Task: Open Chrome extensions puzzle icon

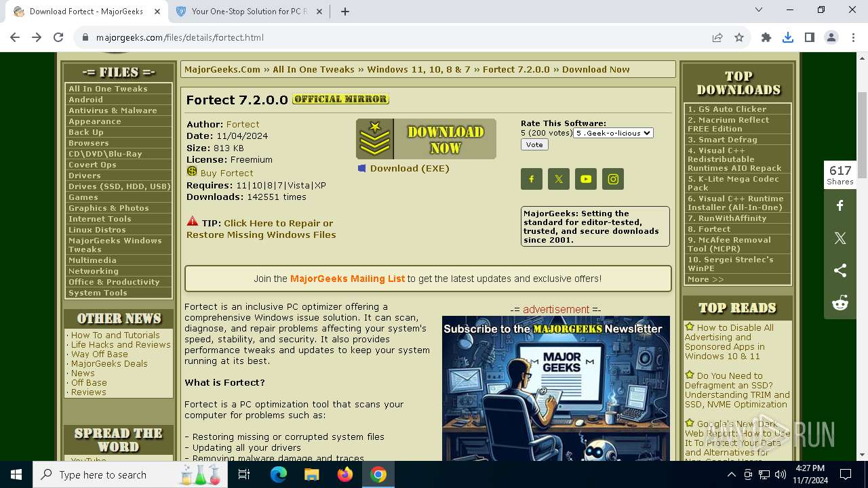Action: tap(766, 37)
